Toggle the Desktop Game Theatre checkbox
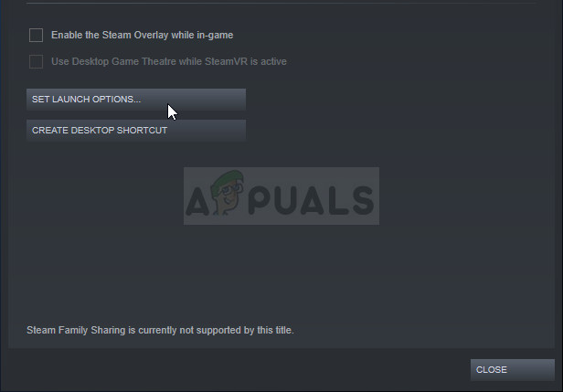Screen dimensions: 563x392 coord(36,61)
